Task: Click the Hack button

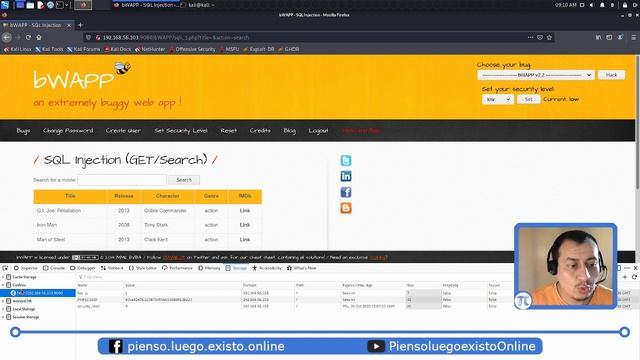Action: pyautogui.click(x=611, y=75)
